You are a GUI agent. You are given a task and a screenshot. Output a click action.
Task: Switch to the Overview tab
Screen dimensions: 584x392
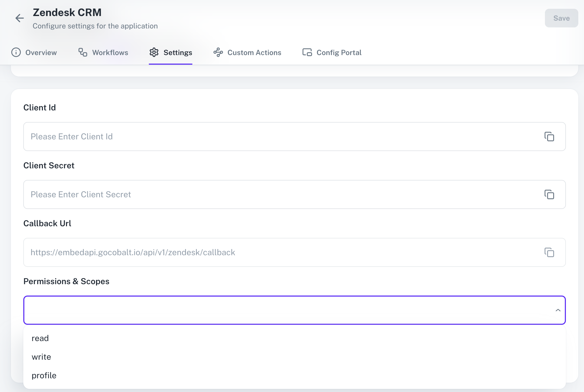click(x=41, y=52)
